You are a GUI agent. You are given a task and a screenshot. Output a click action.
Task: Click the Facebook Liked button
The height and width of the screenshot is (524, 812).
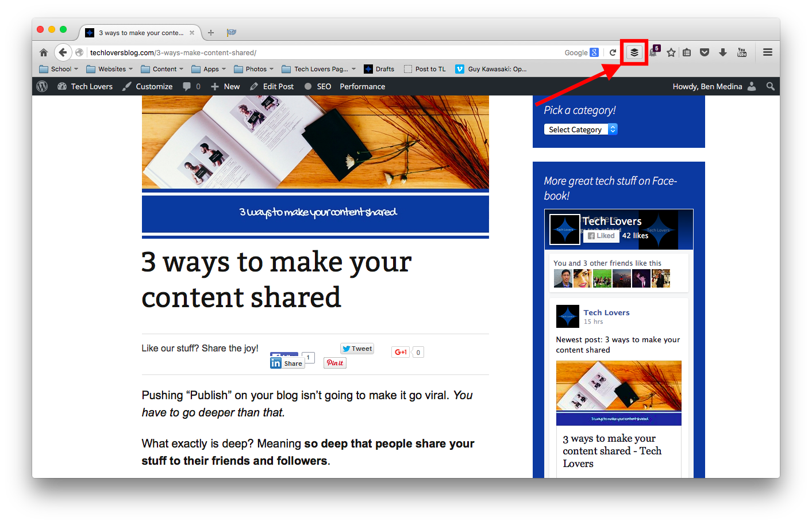click(601, 236)
